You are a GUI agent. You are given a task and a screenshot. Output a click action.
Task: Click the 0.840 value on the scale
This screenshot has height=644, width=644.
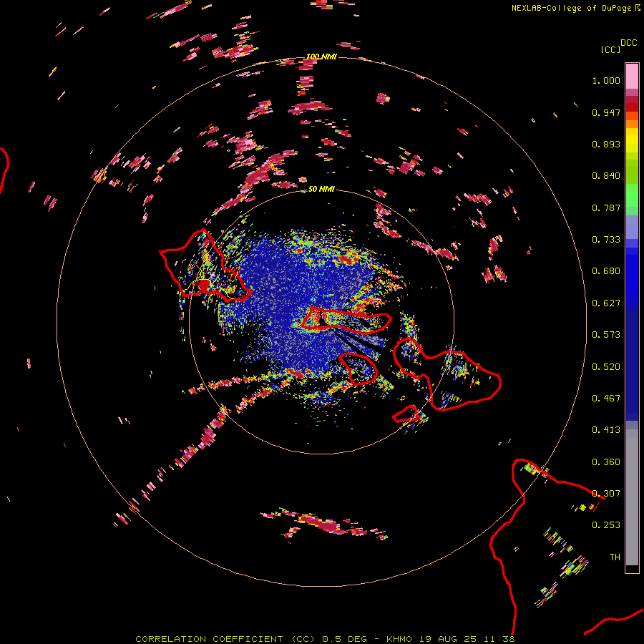(x=606, y=176)
